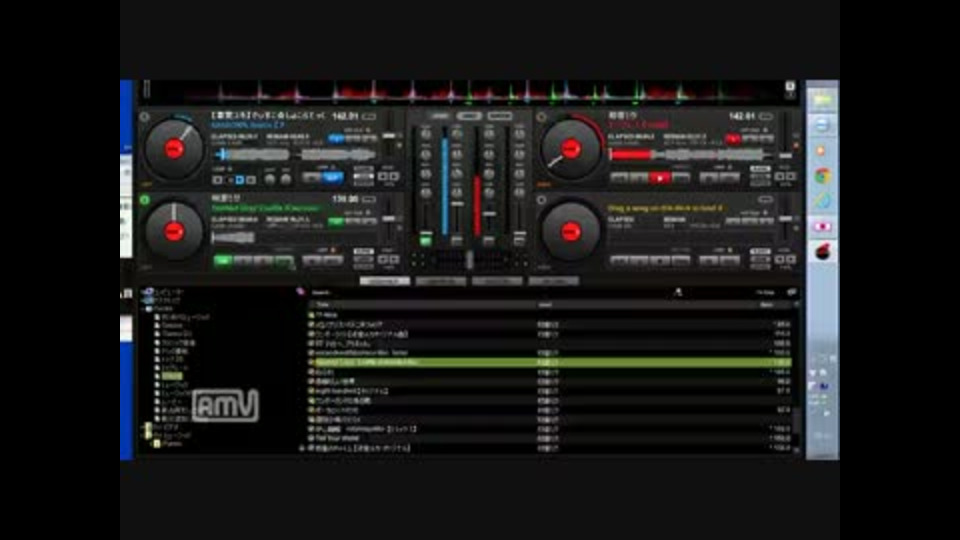Select the green highlighted song row

(550, 362)
